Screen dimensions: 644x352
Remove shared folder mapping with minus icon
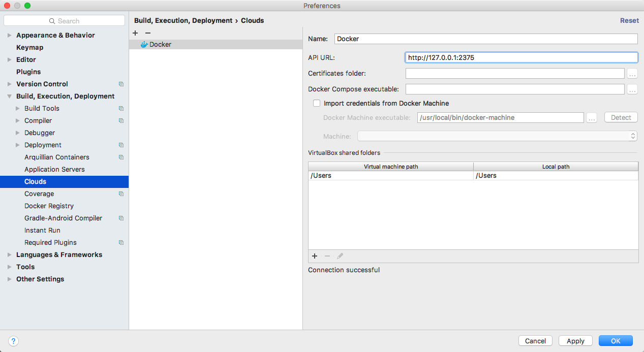(x=327, y=256)
